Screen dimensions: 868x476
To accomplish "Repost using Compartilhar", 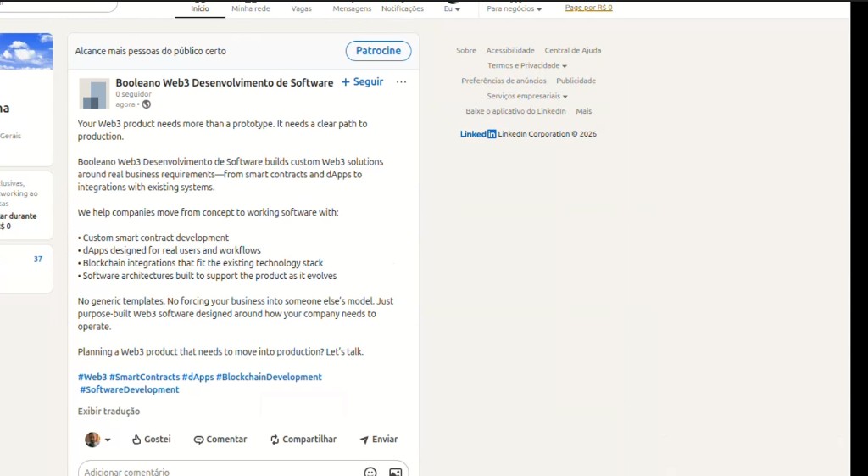I will click(303, 440).
